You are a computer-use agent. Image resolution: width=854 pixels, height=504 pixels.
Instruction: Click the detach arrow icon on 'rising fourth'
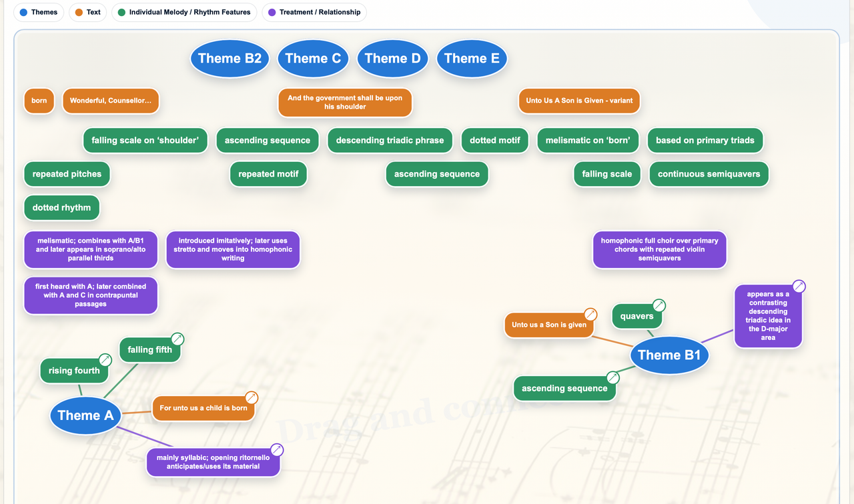coord(105,360)
